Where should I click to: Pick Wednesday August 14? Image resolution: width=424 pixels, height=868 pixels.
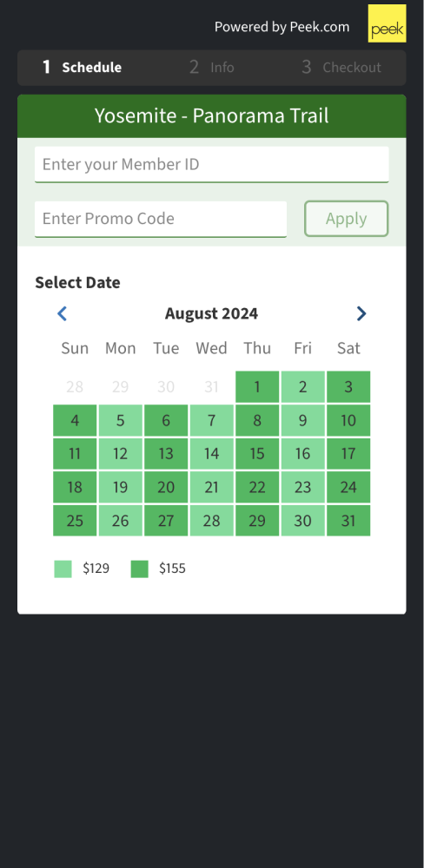(x=212, y=454)
